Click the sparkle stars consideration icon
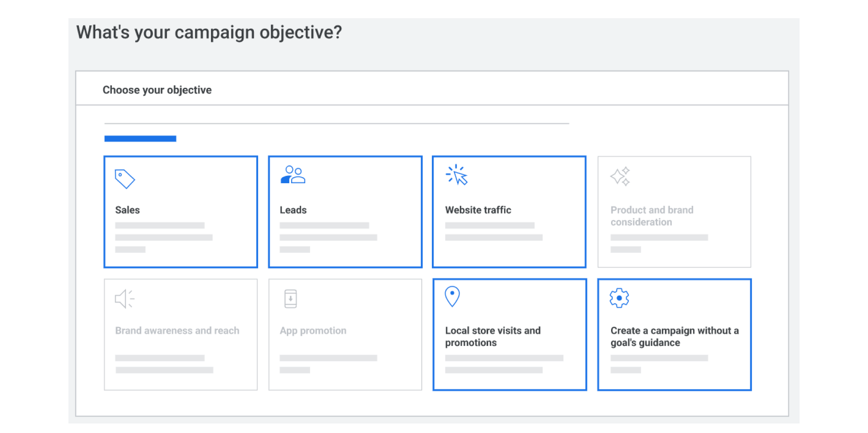Screen dimensions: 868x433 [x=620, y=176]
